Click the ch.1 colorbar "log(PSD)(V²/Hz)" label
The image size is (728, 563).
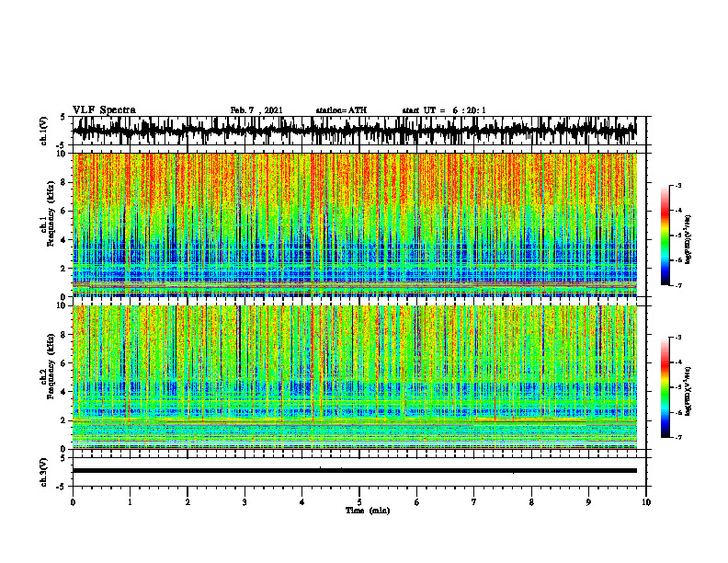click(x=688, y=240)
